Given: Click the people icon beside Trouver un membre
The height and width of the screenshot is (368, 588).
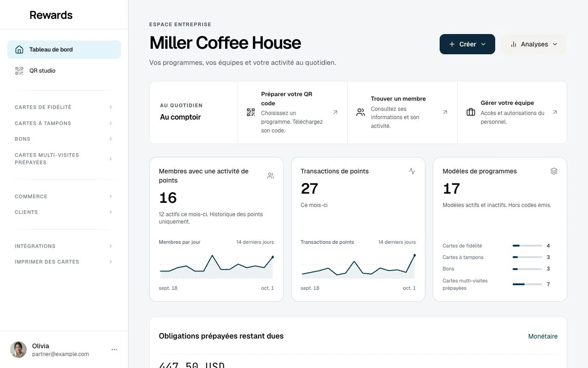Looking at the screenshot, I should click(x=361, y=112).
